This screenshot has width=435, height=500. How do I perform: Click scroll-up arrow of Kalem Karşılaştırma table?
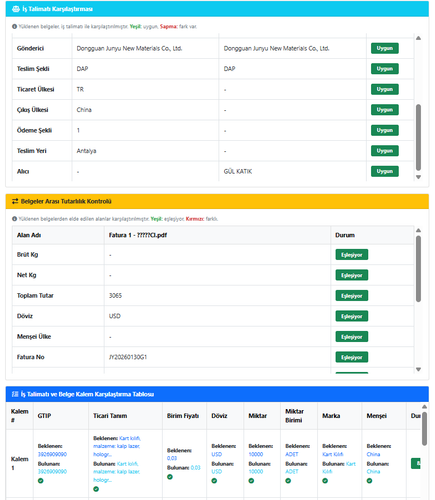pyautogui.click(x=424, y=407)
